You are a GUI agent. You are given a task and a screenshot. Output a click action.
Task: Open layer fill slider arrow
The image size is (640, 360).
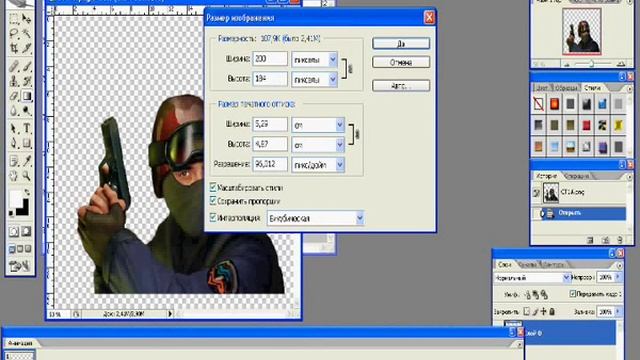click(x=618, y=312)
